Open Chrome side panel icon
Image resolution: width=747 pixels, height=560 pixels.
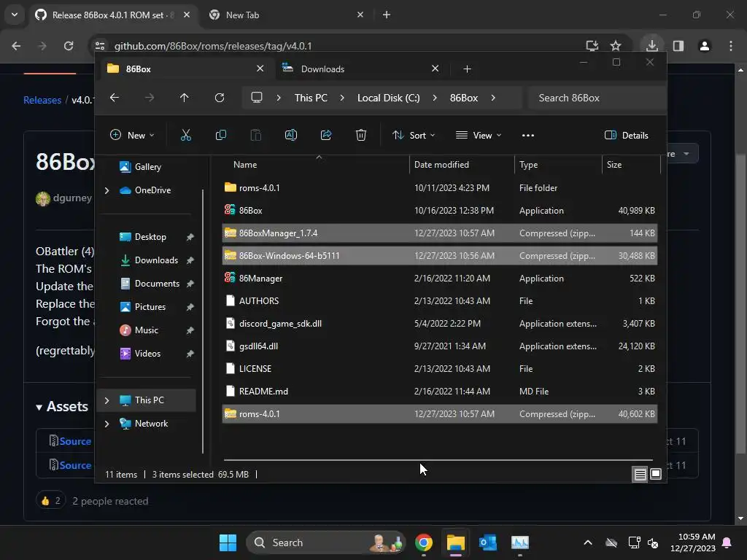tap(678, 46)
